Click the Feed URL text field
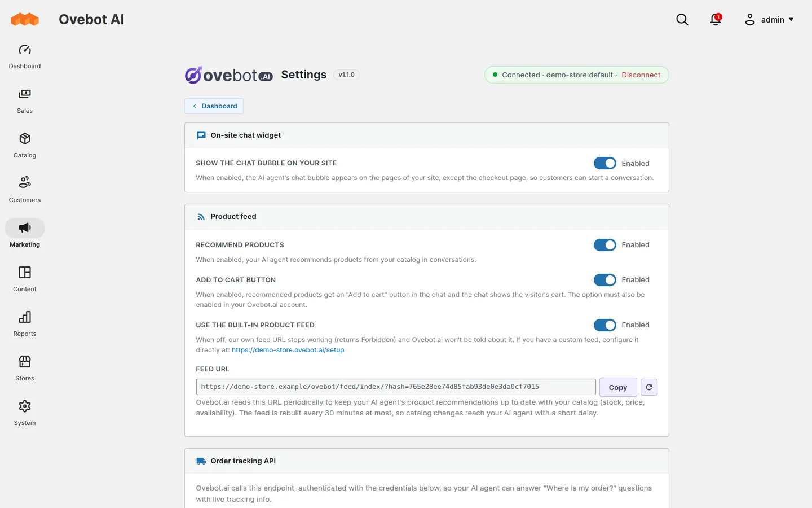Viewport: 812px width, 508px height. (396, 387)
